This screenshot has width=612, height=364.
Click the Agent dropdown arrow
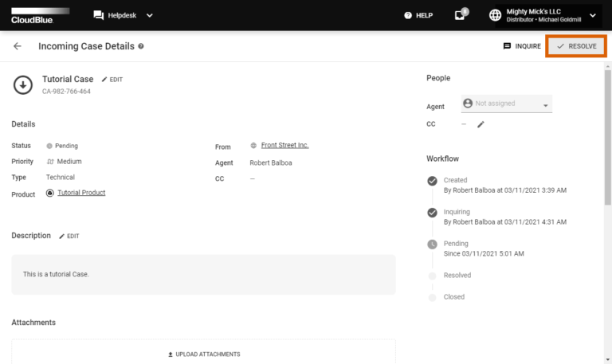pyautogui.click(x=546, y=105)
